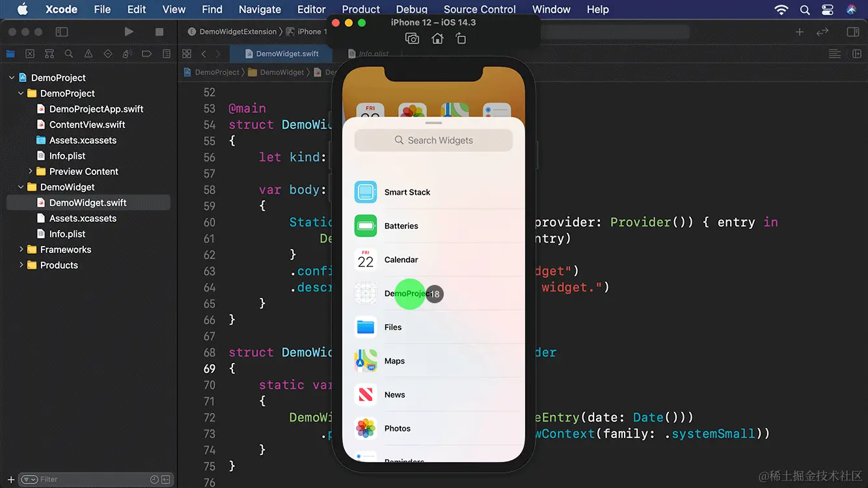Choose Files widget
868x488 pixels.
click(x=433, y=327)
